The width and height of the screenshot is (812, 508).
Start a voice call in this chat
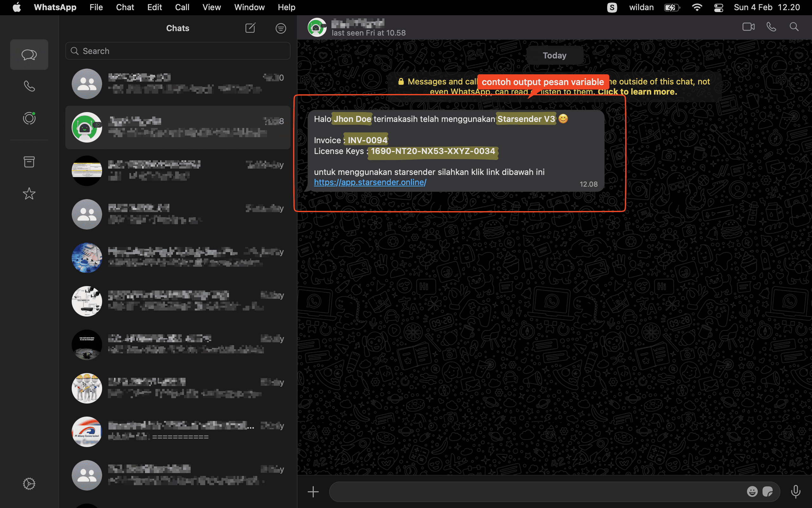click(771, 27)
